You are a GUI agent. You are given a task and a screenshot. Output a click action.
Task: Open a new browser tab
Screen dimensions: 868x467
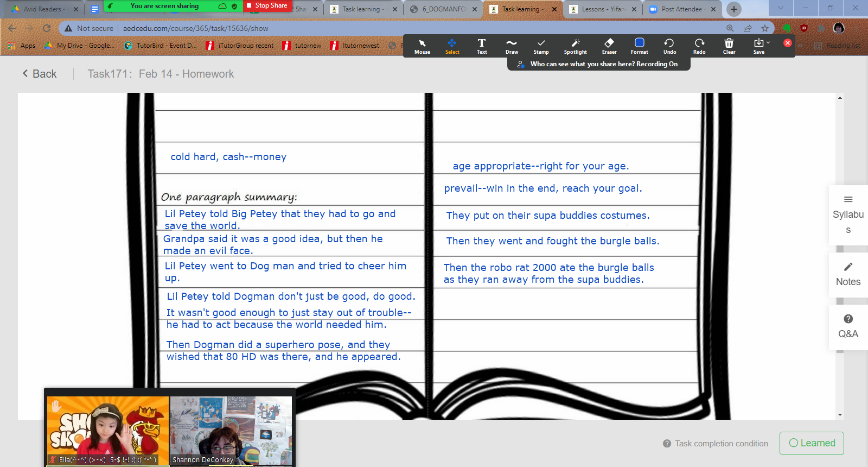733,9
